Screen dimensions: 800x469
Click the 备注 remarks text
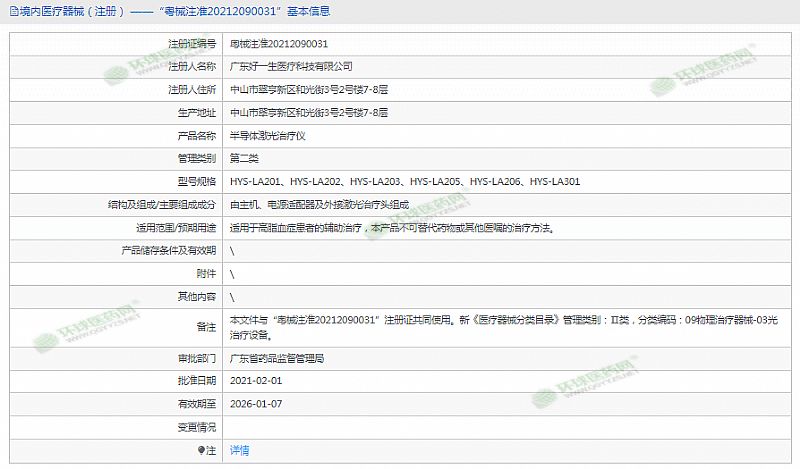pyautogui.click(x=500, y=327)
